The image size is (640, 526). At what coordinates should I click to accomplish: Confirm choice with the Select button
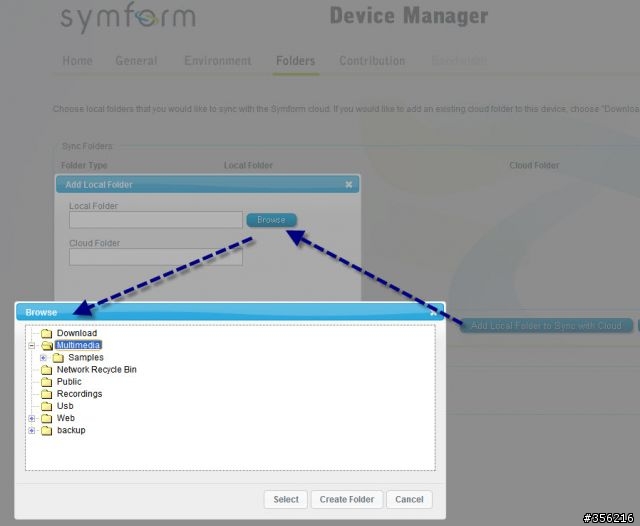(286, 499)
